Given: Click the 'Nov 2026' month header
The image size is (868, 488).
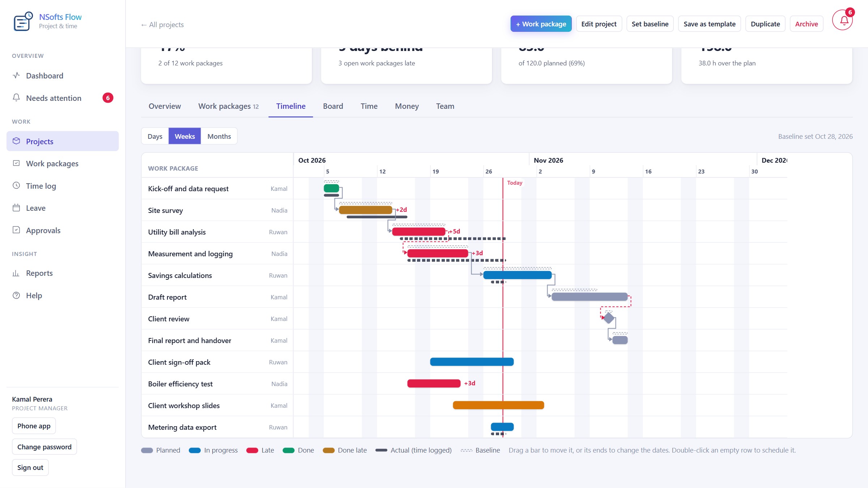Looking at the screenshot, I should point(548,160).
